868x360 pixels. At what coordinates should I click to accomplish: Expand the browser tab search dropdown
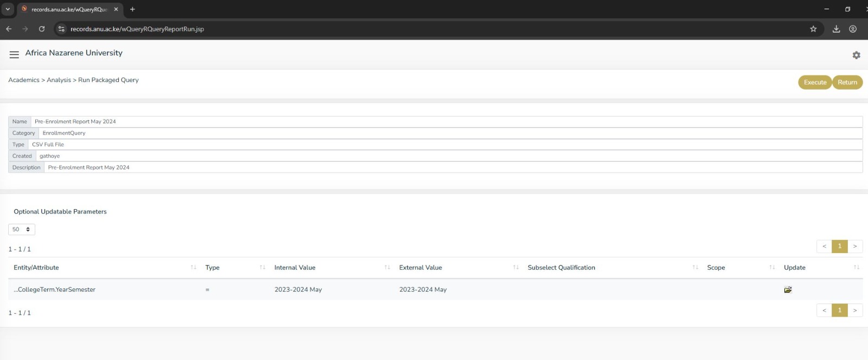[x=8, y=9]
